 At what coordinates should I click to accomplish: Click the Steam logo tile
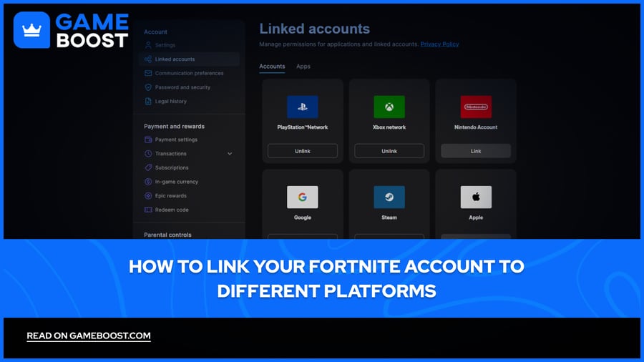click(389, 197)
